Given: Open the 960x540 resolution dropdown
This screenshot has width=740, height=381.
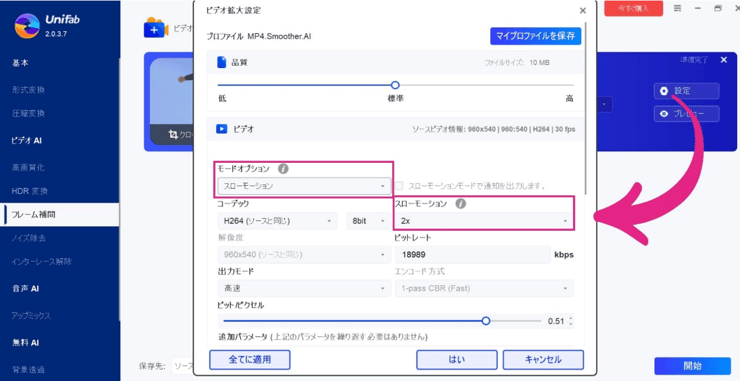Looking at the screenshot, I should pyautogui.click(x=304, y=254).
